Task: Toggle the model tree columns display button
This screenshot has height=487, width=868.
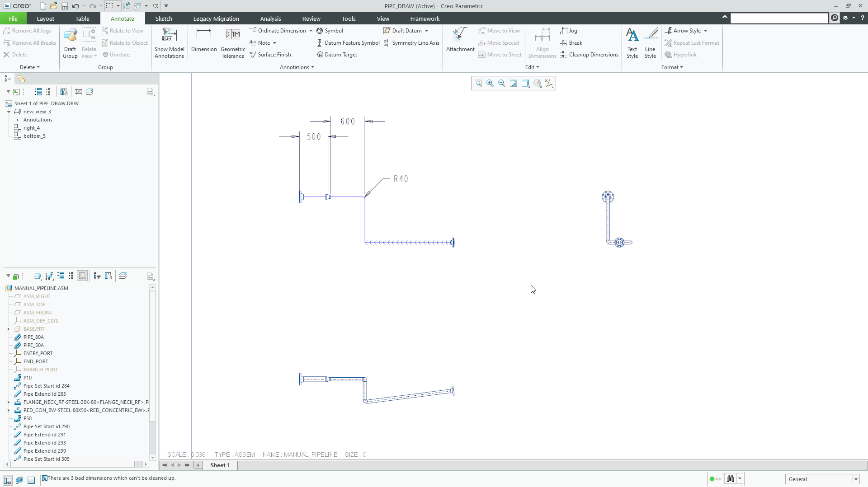Action: (x=82, y=276)
